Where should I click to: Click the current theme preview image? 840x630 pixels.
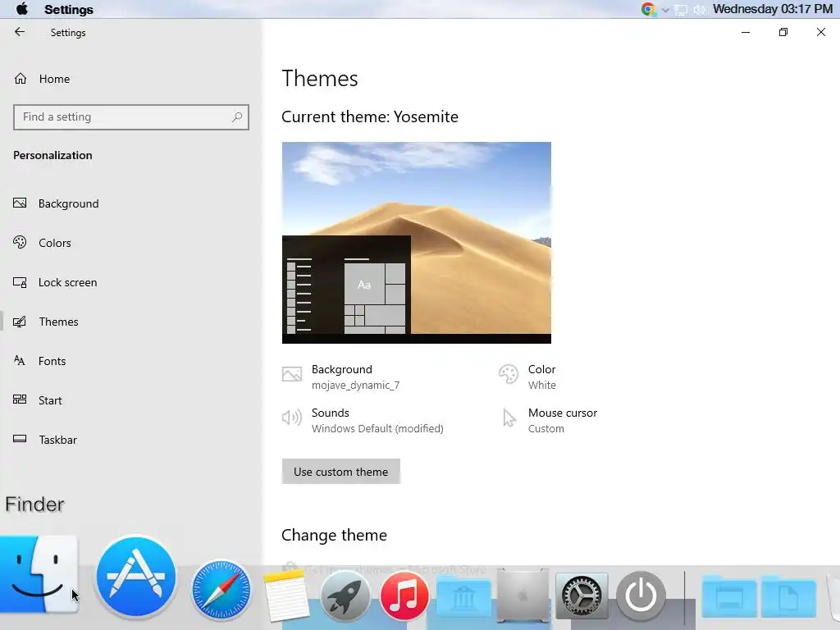(416, 243)
